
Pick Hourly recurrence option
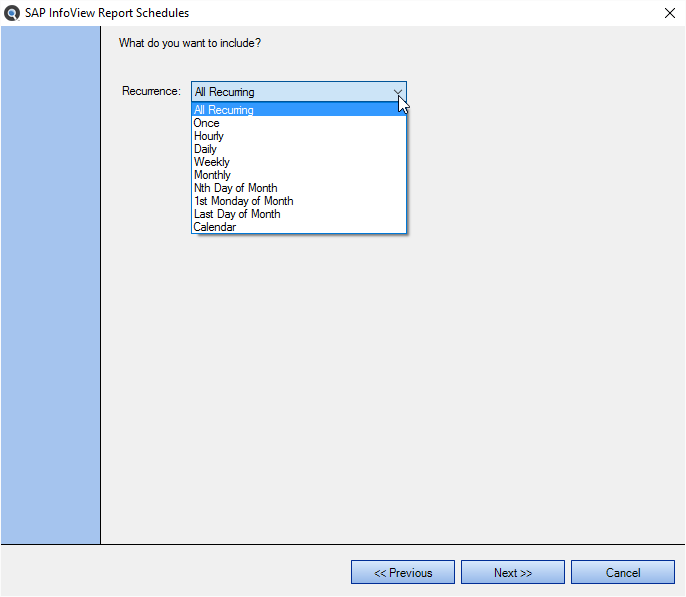point(299,136)
